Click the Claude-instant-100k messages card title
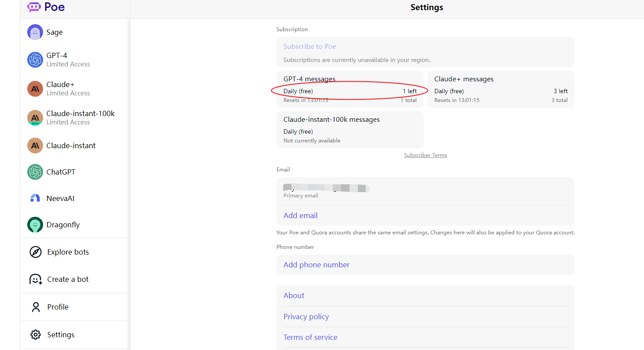Screen dimensions: 644x350 [331, 120]
